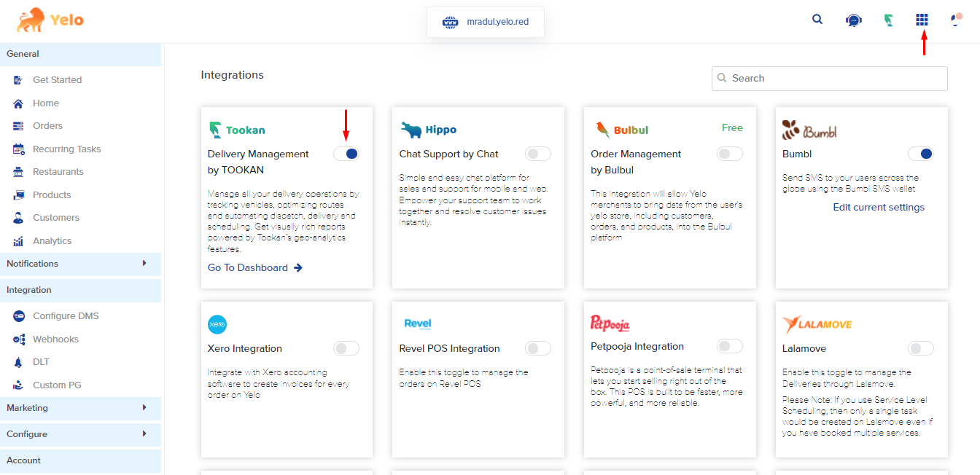Click the Tookan icon in top bar
This screenshot has height=475, width=980.
tap(888, 20)
